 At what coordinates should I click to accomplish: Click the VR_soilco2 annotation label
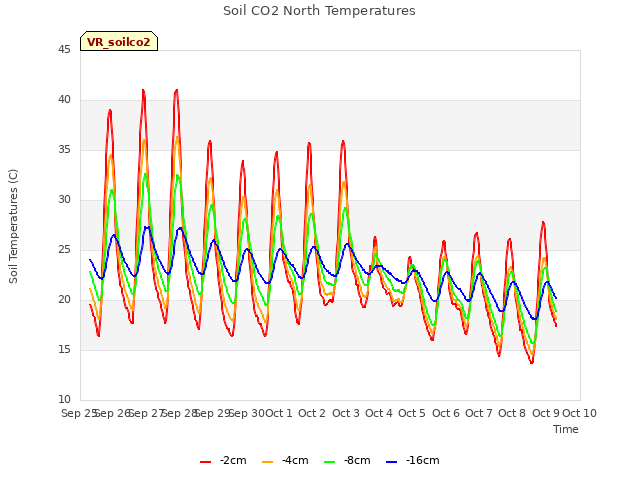coord(119,42)
